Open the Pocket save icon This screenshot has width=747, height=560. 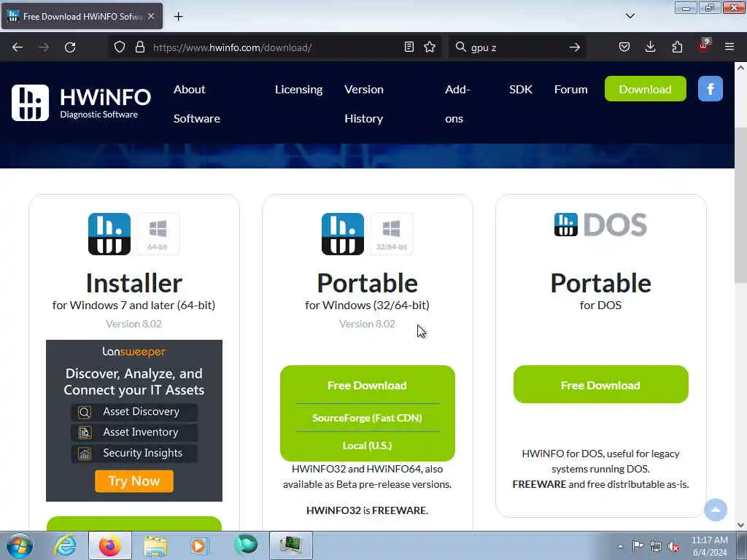pyautogui.click(x=624, y=47)
